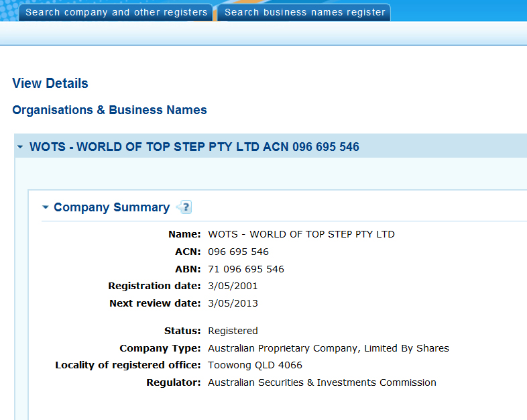Click the company name value in summary
This screenshot has height=420, width=527.
click(301, 234)
